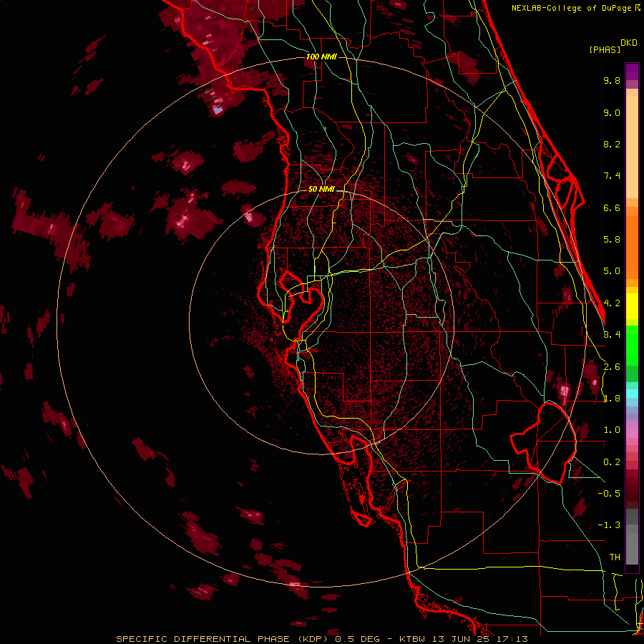644x644 pixels.
Task: Click the 6.6 value on the legend
Action: pos(612,208)
